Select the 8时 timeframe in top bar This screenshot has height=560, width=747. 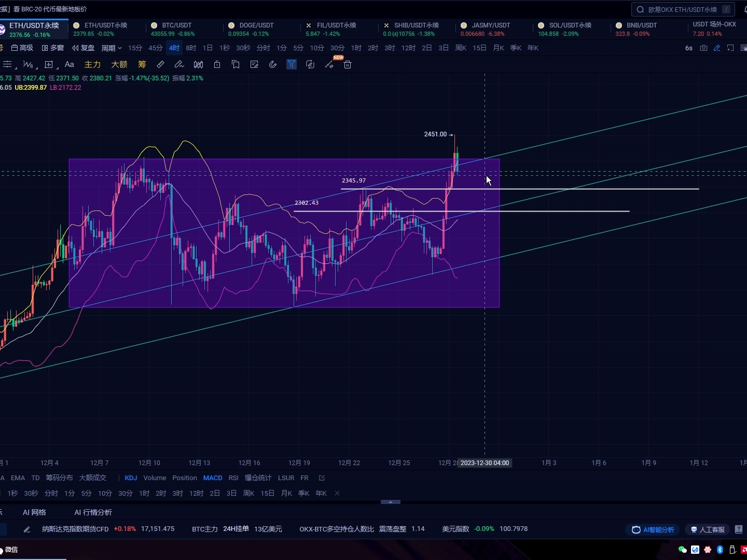coord(191,48)
